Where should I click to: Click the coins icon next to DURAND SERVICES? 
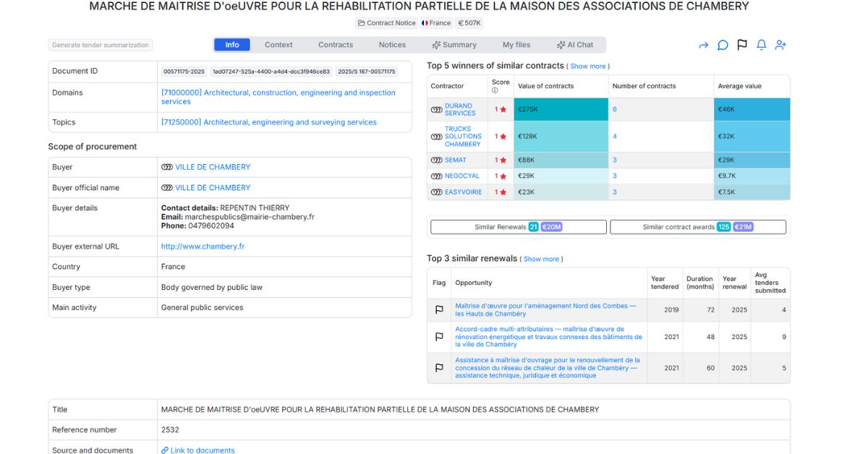[436, 109]
